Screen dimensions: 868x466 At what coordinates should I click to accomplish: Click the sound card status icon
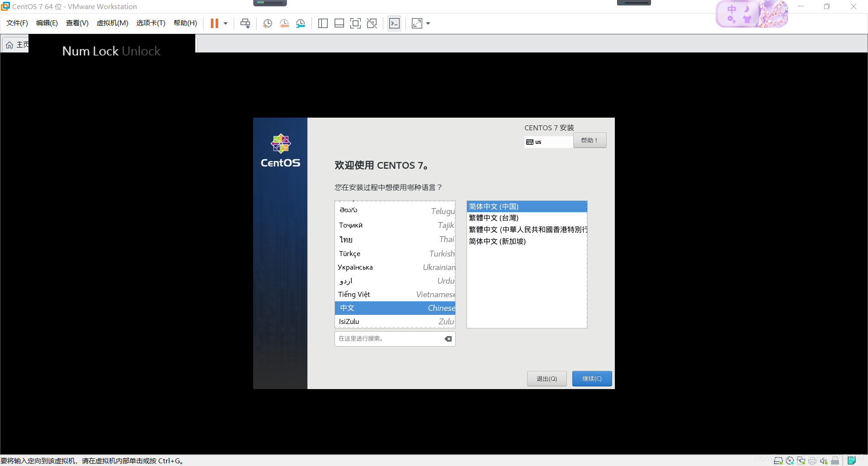[824, 461]
